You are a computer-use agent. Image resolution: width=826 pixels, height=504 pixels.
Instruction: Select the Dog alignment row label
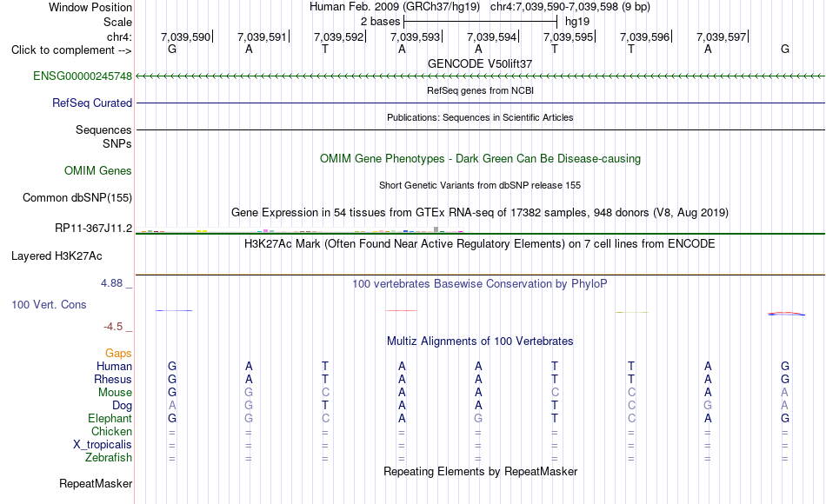pos(122,406)
